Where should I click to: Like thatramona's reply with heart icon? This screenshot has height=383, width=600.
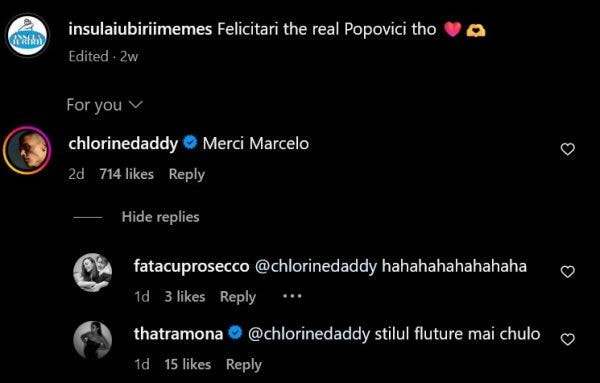click(x=567, y=339)
